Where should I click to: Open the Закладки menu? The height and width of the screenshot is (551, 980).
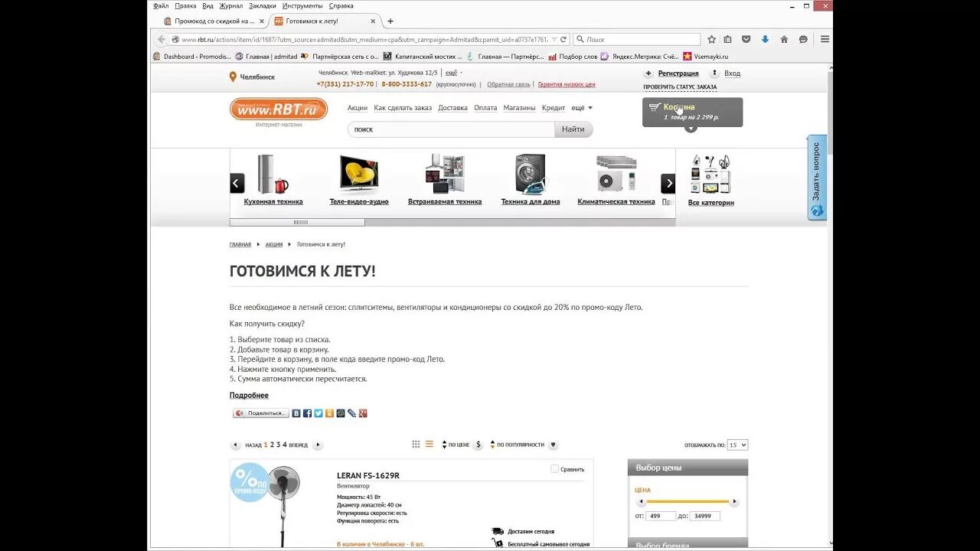coord(263,5)
